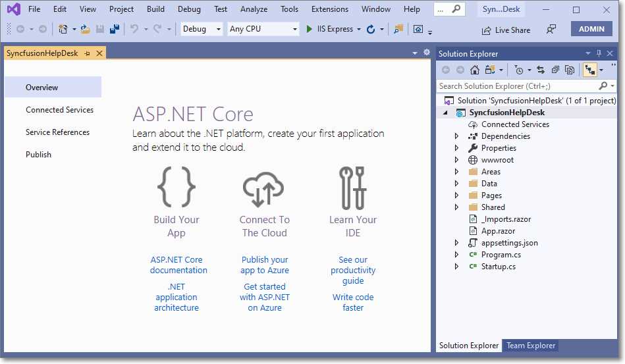
Task: Open .NET application architecture link
Action: (x=177, y=297)
